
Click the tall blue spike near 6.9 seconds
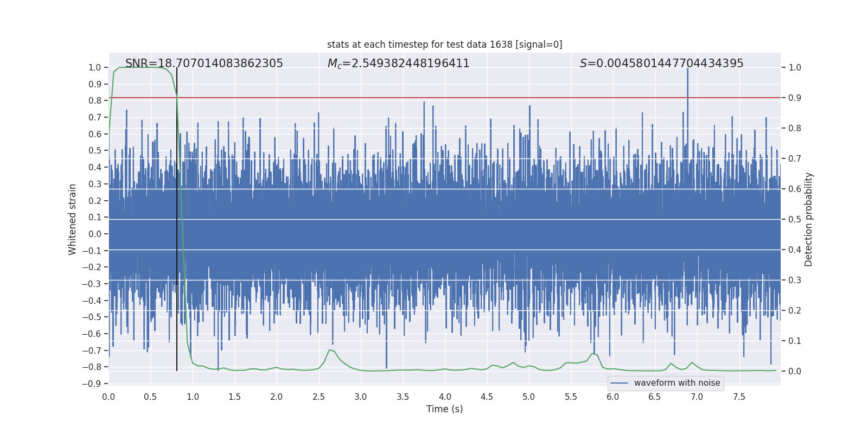point(687,81)
